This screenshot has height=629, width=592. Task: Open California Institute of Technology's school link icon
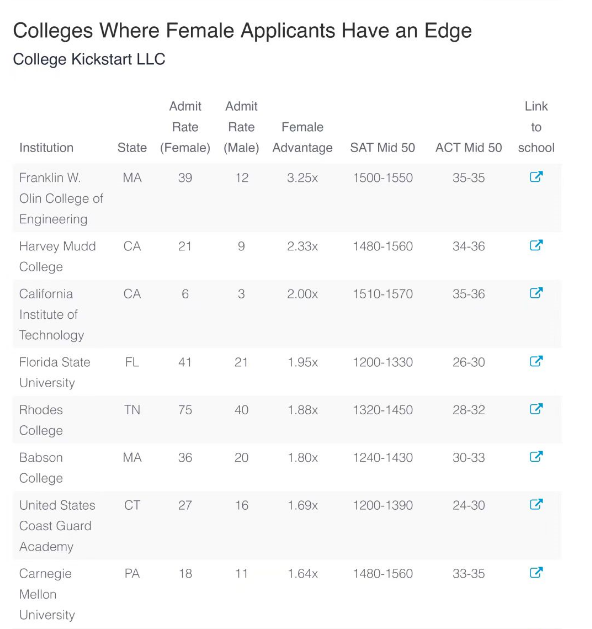click(x=536, y=293)
